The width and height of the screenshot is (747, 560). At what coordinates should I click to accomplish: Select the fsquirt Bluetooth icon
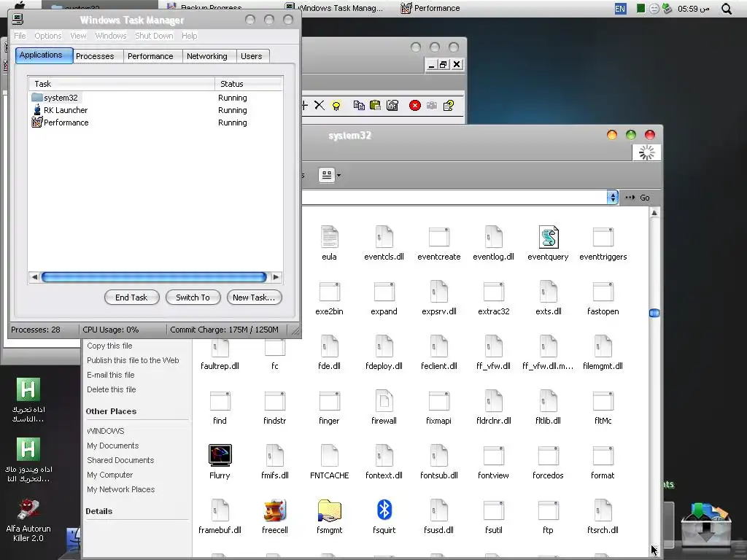click(384, 510)
